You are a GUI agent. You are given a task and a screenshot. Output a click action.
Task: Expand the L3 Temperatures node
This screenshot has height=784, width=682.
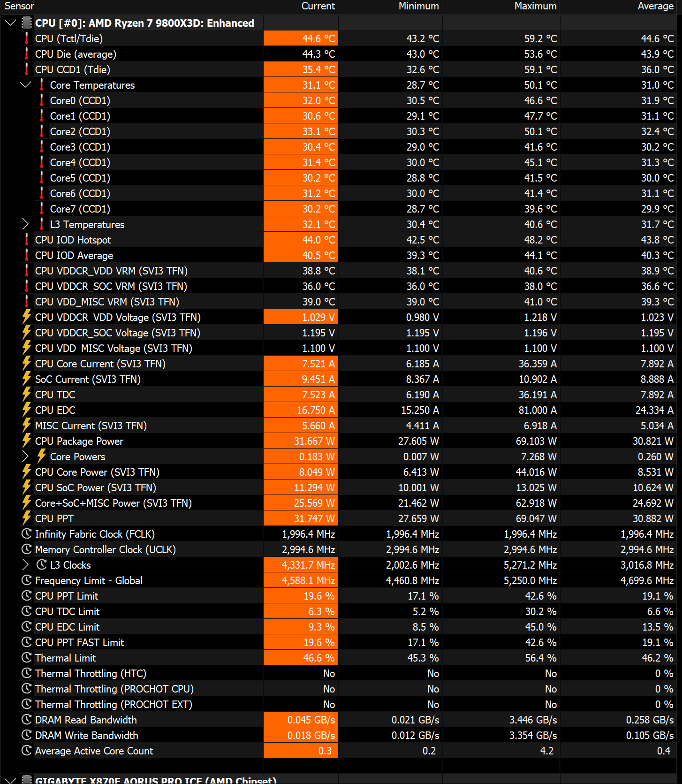(x=25, y=224)
